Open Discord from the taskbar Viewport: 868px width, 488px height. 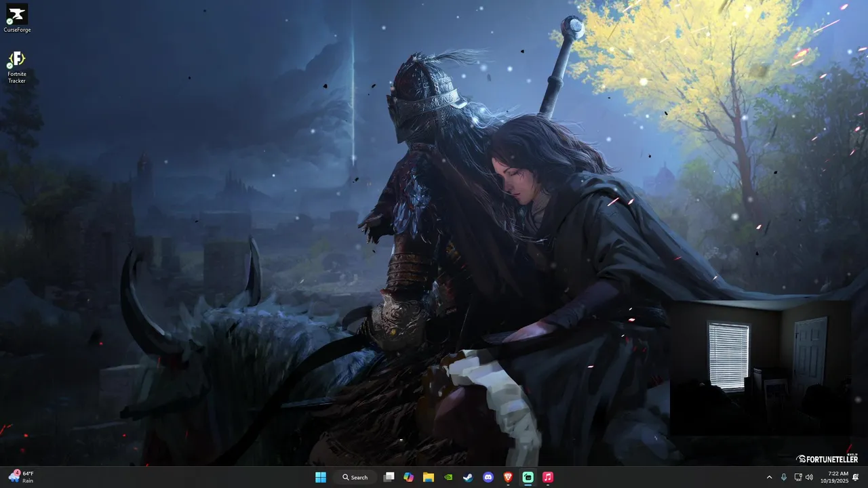tap(488, 477)
